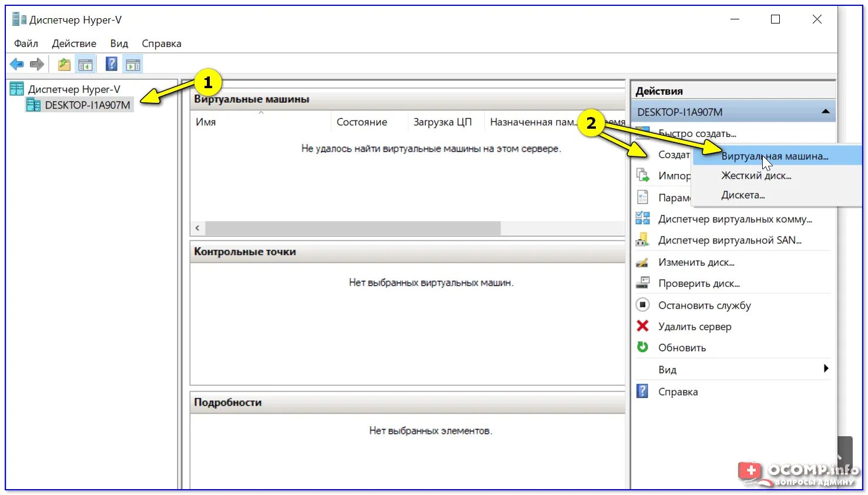Click the DESKTOP-I1A907M server icon in tree

click(33, 105)
